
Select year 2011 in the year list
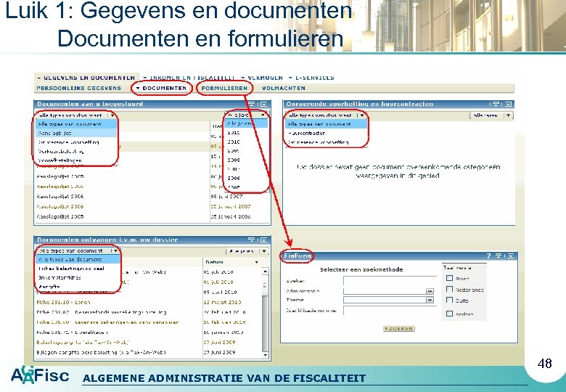pos(246,132)
